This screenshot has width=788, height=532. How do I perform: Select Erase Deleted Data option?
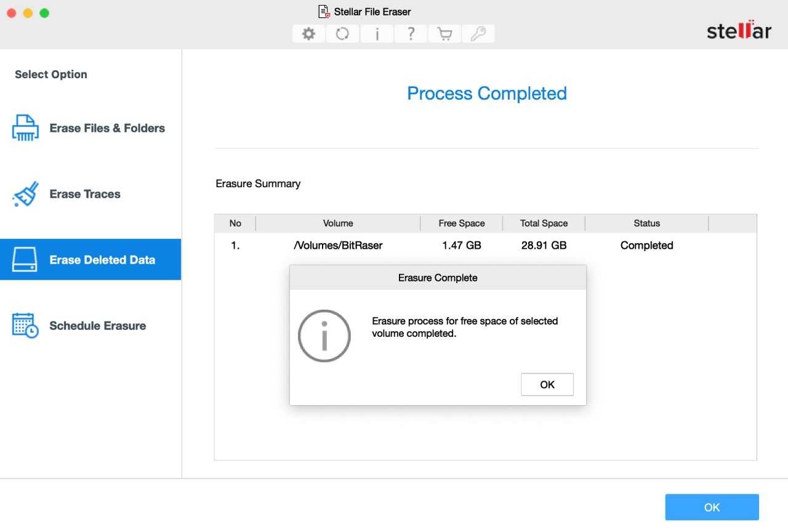tap(90, 260)
